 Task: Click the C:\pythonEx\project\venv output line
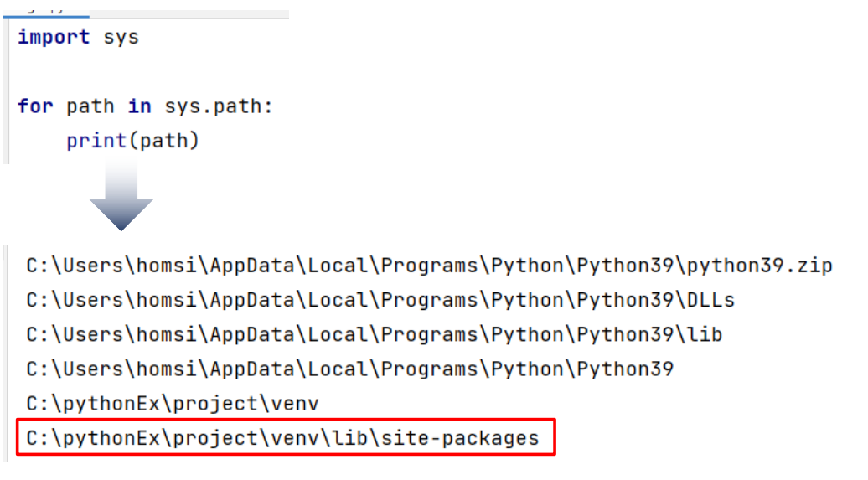[172, 404]
